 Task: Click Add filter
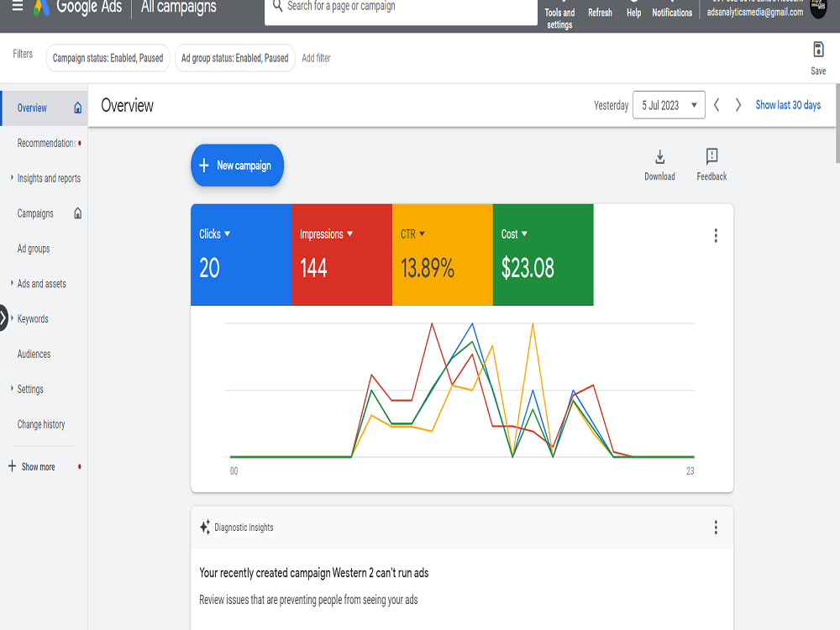click(316, 58)
